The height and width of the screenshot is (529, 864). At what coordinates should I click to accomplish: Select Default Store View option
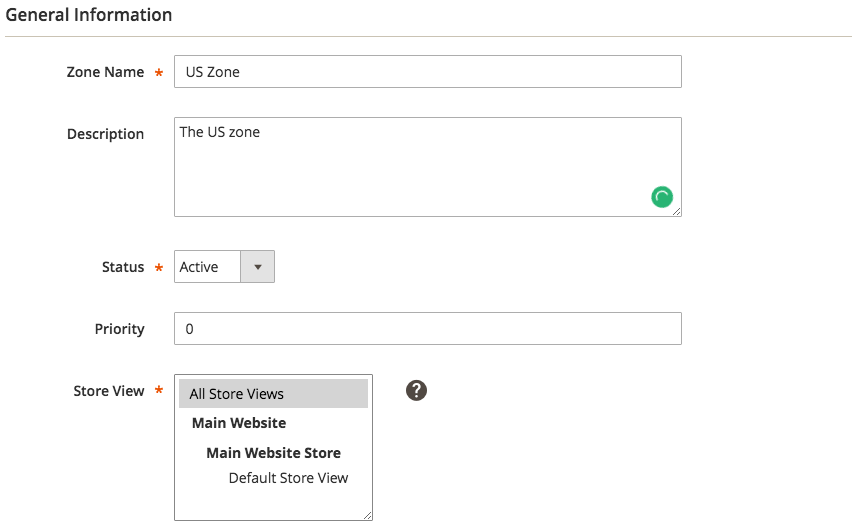[288, 478]
